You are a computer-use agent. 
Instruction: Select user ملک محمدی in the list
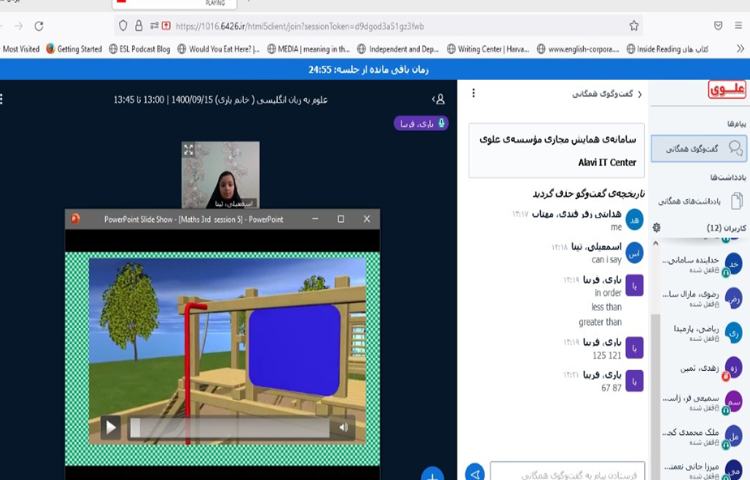coord(701,436)
